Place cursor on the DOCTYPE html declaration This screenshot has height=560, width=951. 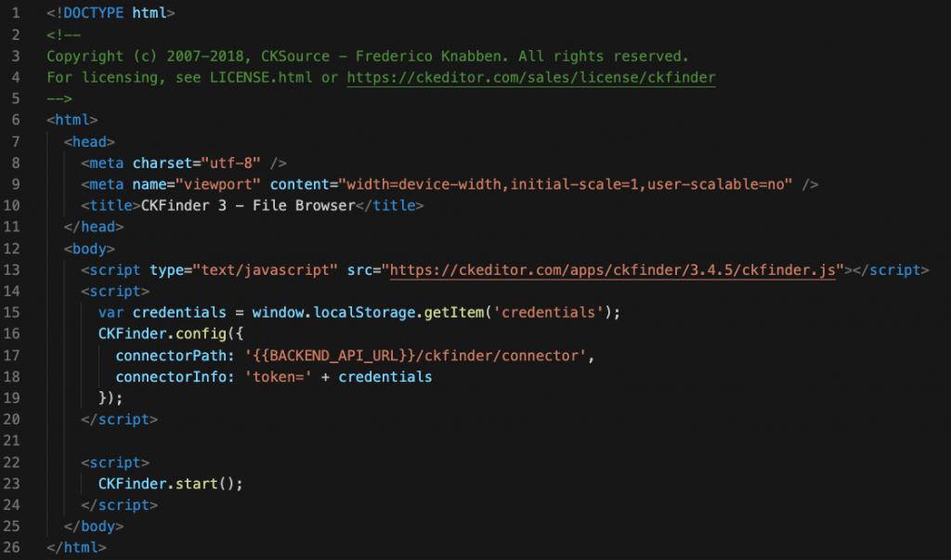tap(110, 14)
